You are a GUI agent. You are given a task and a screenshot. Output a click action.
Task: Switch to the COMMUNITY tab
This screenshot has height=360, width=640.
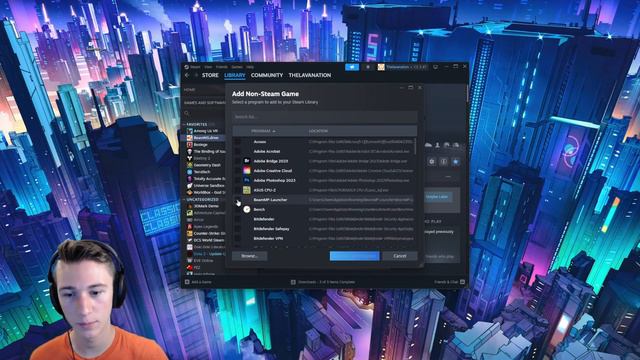tap(267, 75)
